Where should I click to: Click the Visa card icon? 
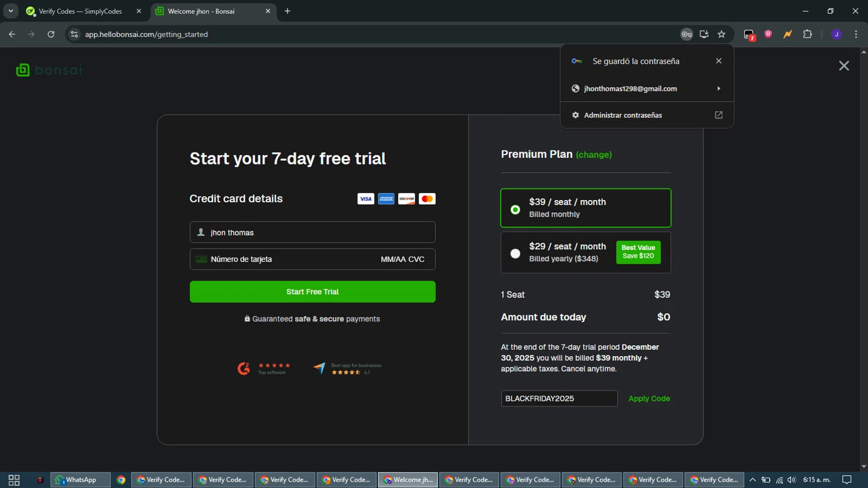click(x=366, y=199)
